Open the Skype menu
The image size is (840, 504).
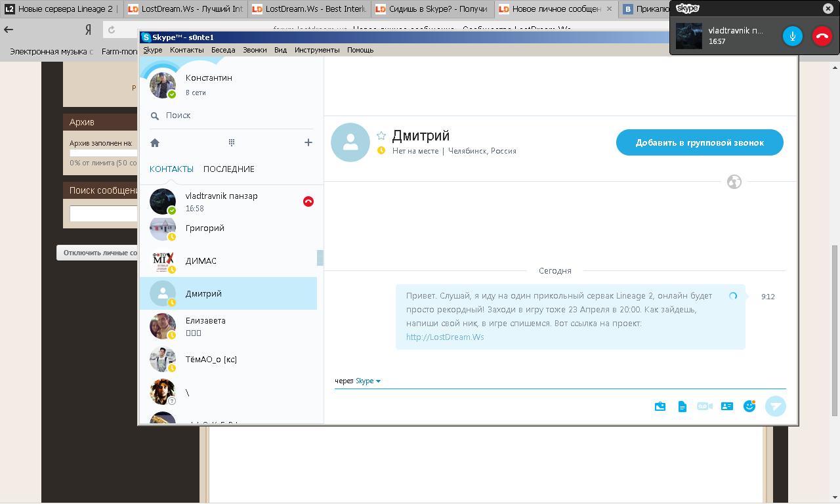click(x=153, y=50)
